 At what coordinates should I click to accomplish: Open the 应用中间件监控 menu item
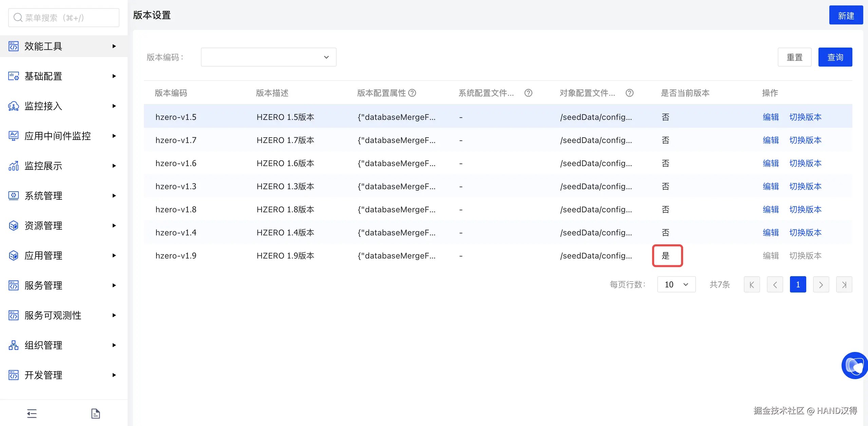pos(58,136)
